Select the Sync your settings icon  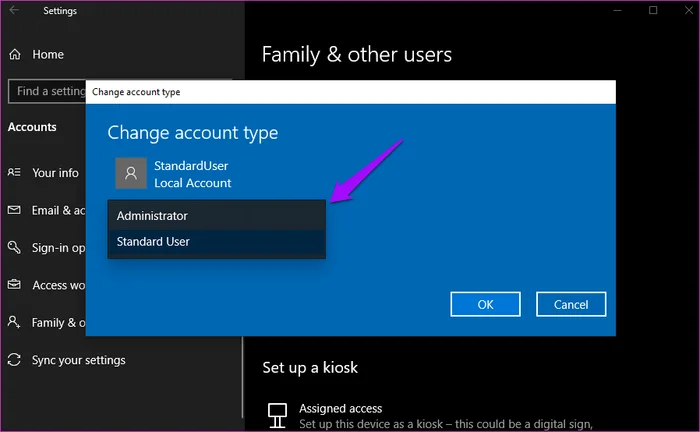[14, 360]
